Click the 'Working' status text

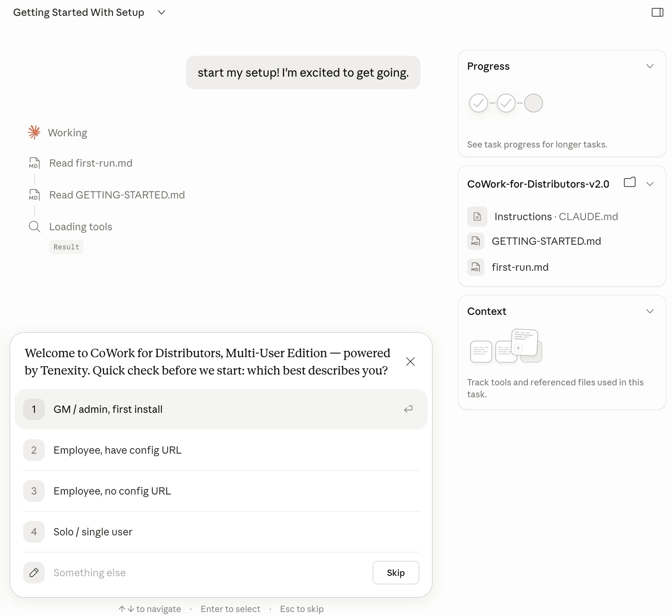tap(68, 133)
